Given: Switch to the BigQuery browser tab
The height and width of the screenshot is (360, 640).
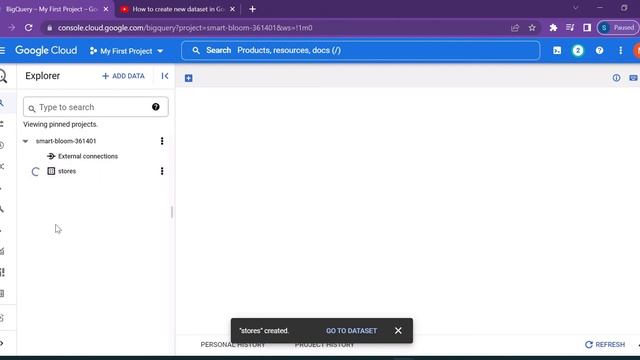Looking at the screenshot, I should pyautogui.click(x=52, y=9).
